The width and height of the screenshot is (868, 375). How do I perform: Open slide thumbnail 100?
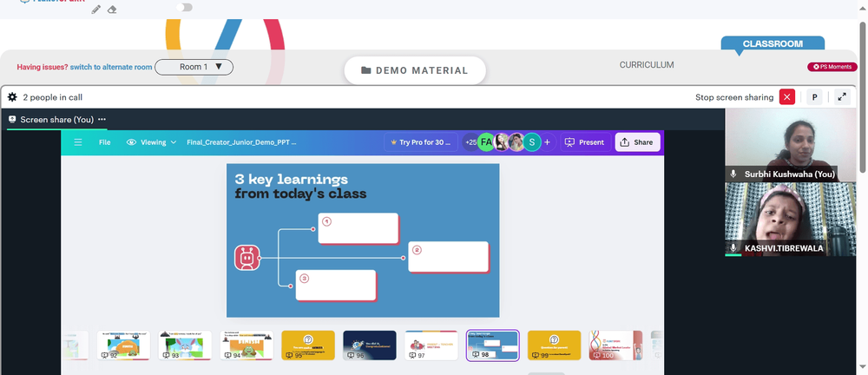coord(615,345)
